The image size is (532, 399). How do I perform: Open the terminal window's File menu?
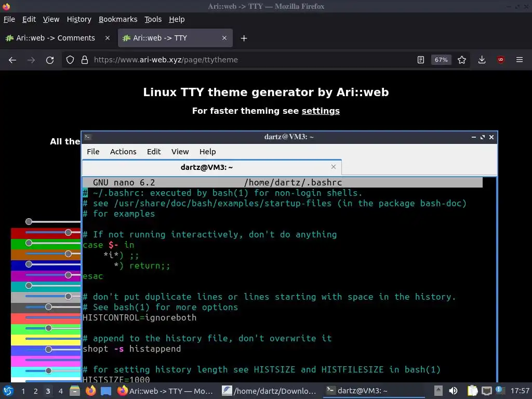pos(93,152)
